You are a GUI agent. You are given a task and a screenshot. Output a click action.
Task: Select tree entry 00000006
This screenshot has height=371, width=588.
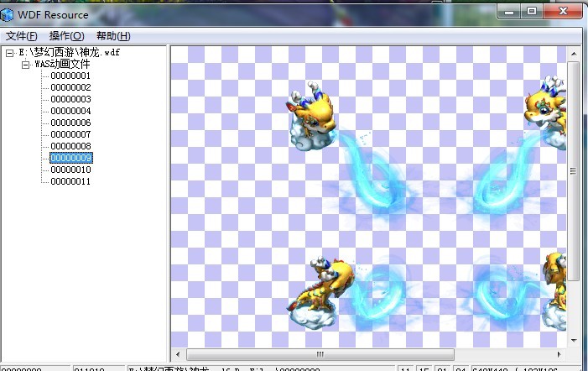(x=70, y=123)
